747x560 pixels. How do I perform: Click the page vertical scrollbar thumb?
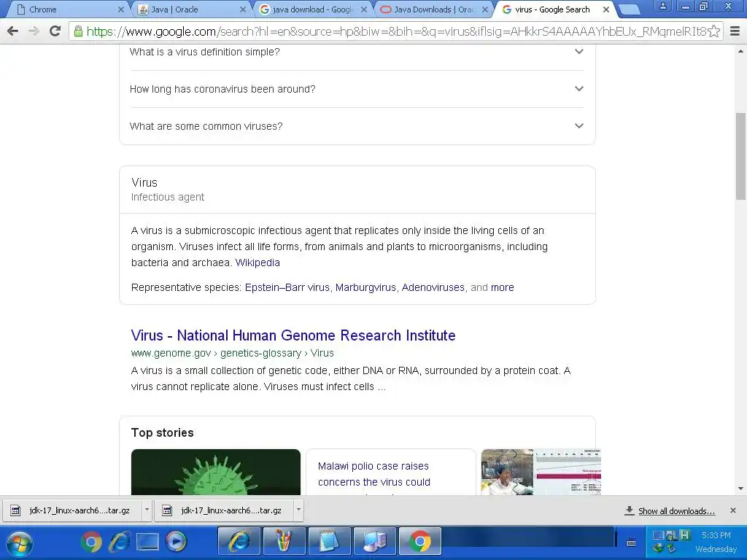click(741, 156)
